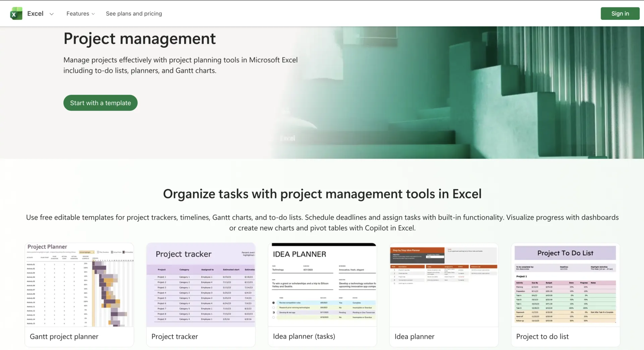The height and width of the screenshot is (350, 644).
Task: Select the Project tracker card label
Action: click(x=175, y=337)
